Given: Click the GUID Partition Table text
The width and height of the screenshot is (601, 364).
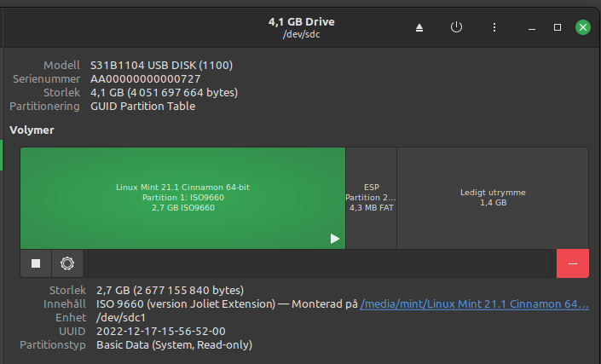Looking at the screenshot, I should click(142, 106).
